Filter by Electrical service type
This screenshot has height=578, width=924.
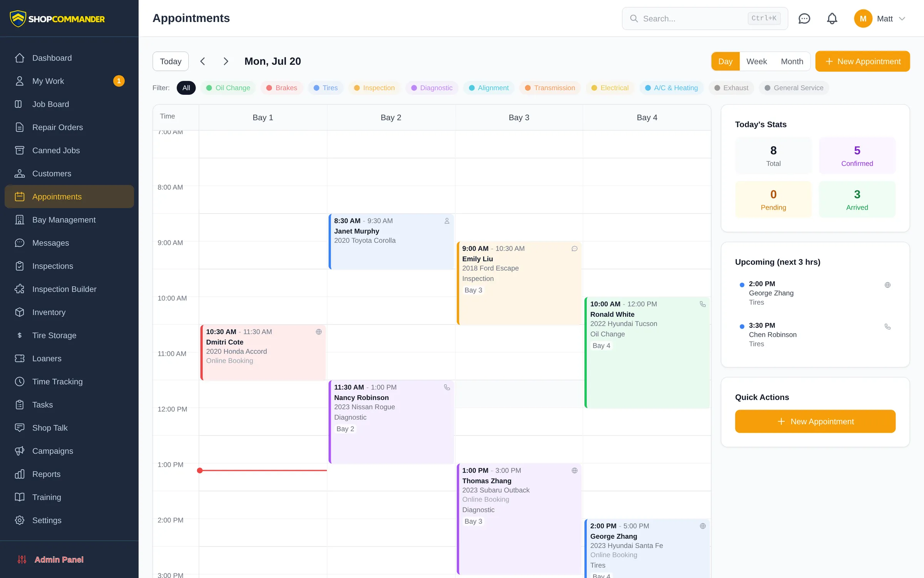click(x=610, y=88)
